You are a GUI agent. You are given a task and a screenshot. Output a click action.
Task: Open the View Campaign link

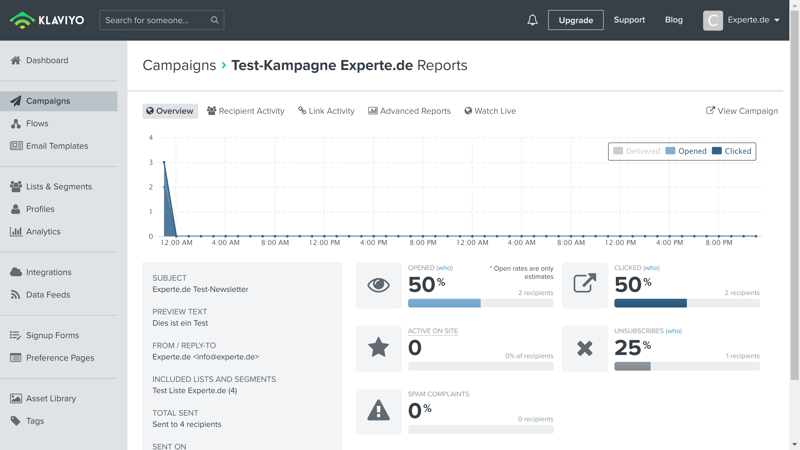(742, 111)
